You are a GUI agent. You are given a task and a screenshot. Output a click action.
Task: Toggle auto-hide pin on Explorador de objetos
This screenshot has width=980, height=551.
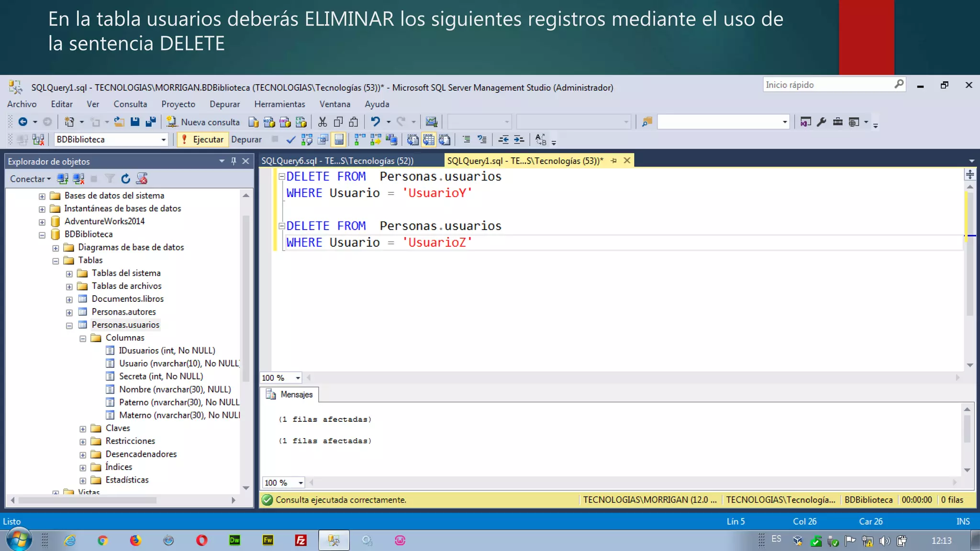click(234, 161)
